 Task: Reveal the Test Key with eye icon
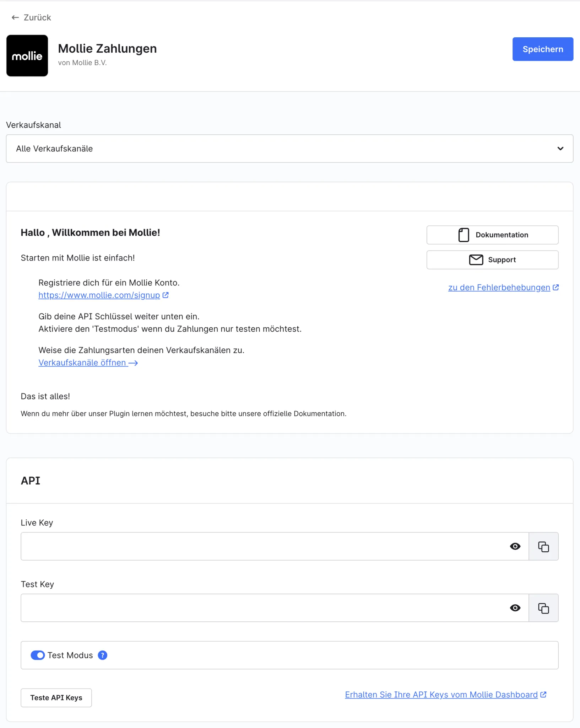pos(515,608)
